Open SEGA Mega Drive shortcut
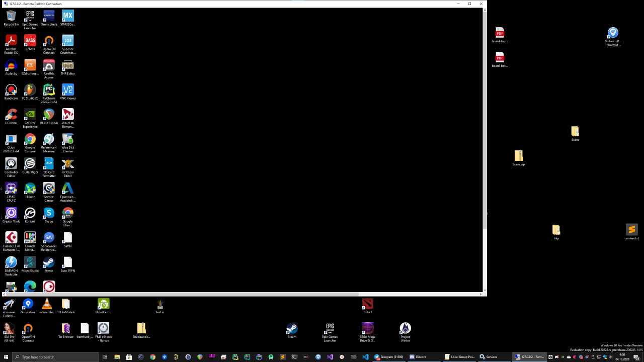 (x=367, y=332)
